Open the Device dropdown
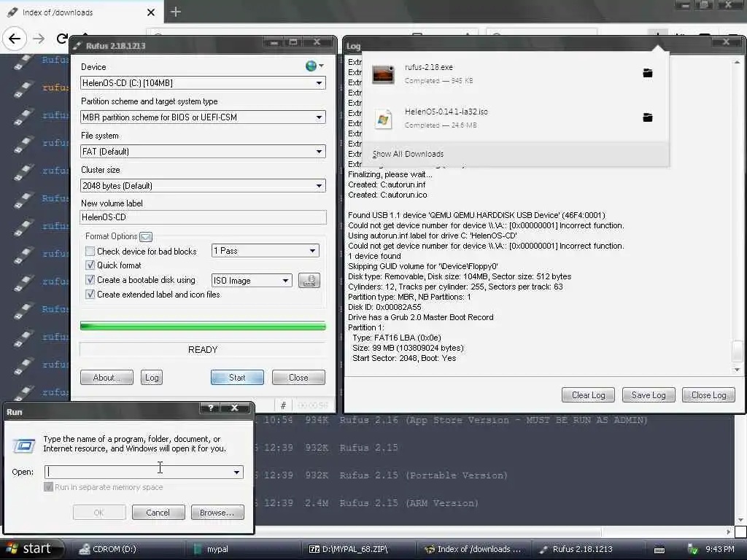 (x=320, y=83)
